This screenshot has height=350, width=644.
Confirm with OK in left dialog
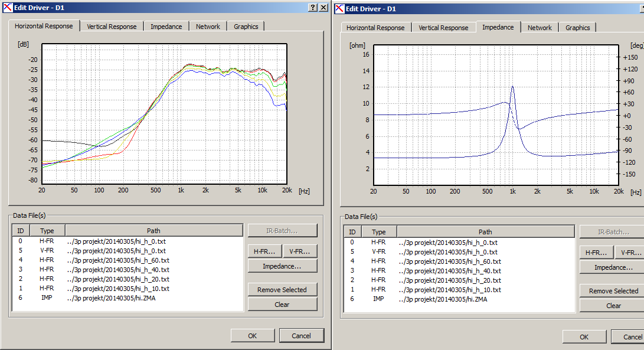[x=252, y=336]
